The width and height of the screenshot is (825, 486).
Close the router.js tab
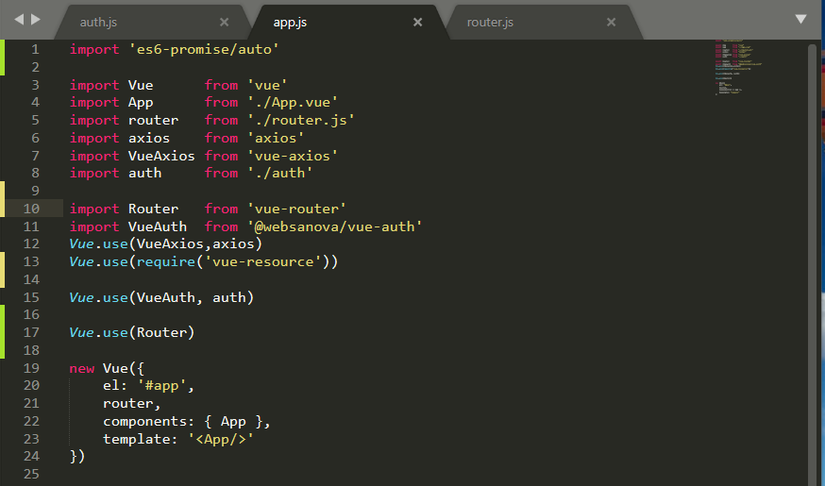tap(611, 22)
